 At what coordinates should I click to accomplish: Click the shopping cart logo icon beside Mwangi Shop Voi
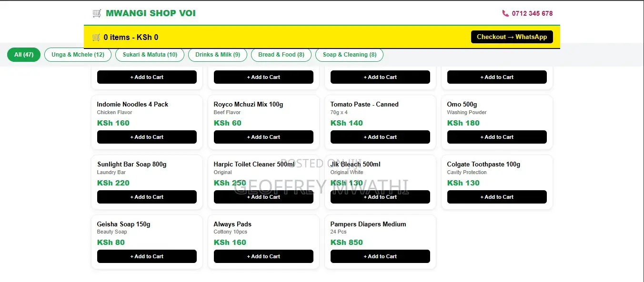(x=97, y=13)
